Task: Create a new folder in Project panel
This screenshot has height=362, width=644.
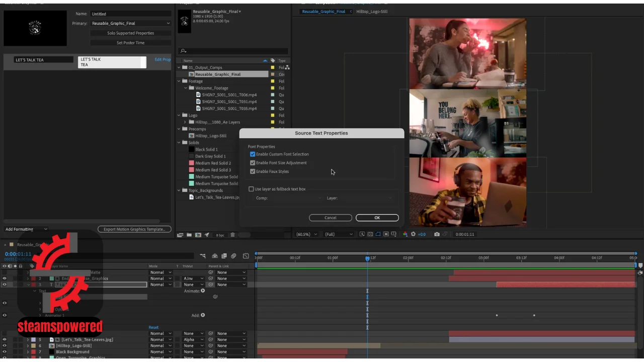Action: coord(189,235)
